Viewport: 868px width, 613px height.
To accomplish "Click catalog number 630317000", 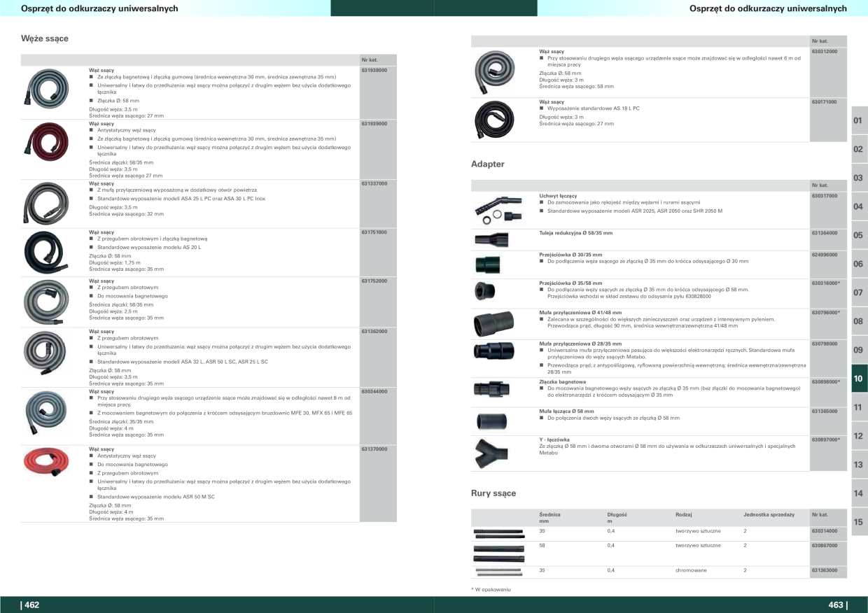I will [x=825, y=196].
